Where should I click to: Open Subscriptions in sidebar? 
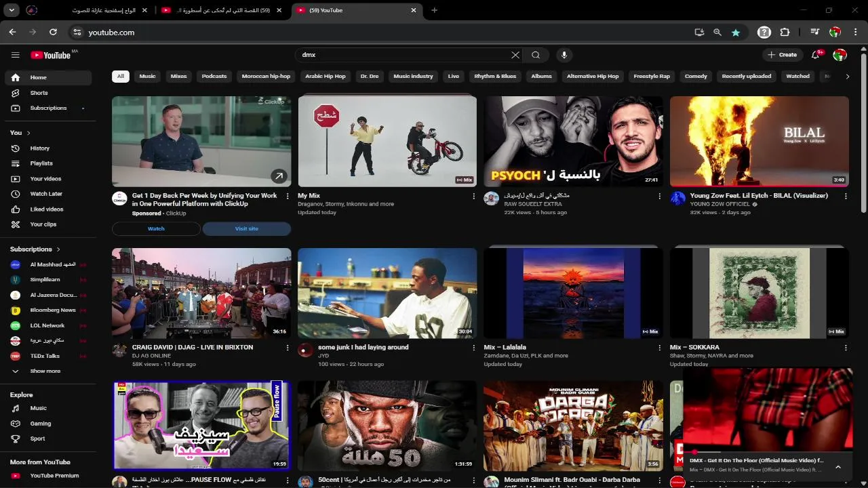point(47,108)
